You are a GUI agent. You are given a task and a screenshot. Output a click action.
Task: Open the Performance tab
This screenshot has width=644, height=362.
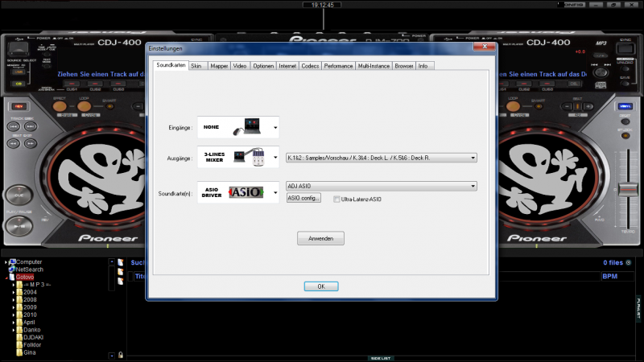point(338,66)
